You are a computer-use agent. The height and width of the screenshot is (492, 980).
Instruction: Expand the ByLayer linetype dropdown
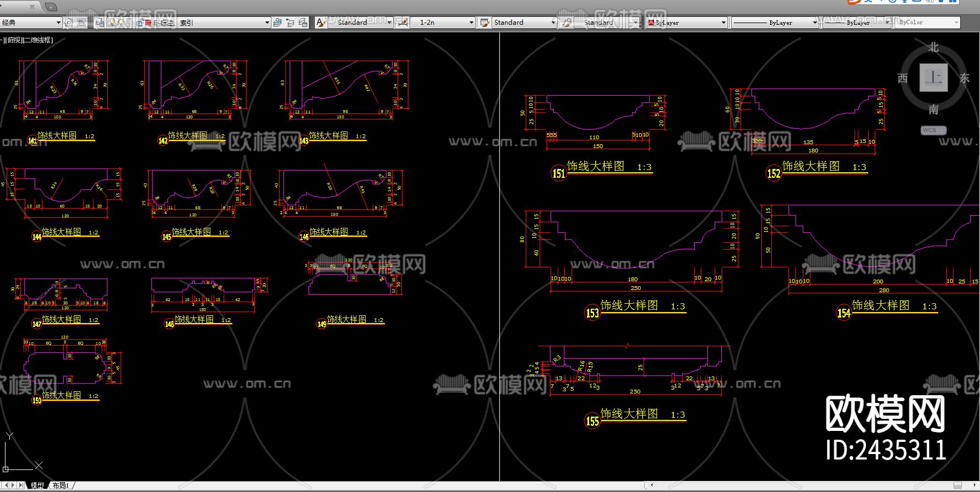tap(815, 23)
